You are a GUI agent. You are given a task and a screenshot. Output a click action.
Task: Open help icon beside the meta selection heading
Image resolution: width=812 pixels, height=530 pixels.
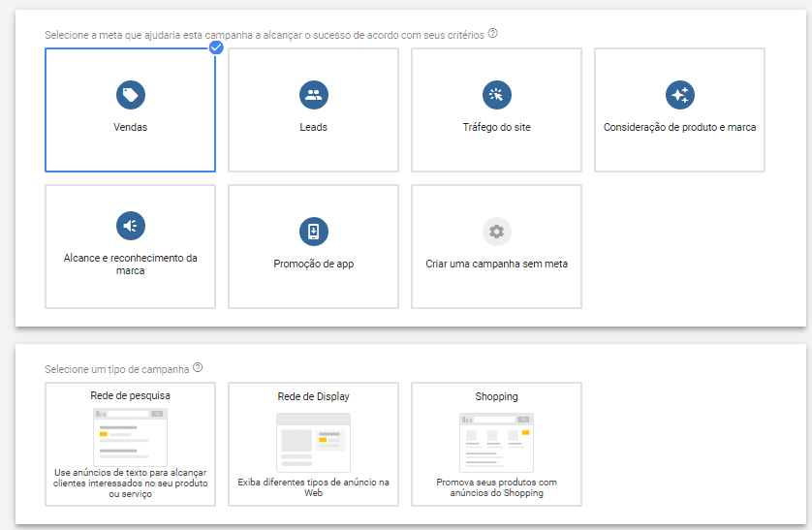pos(493,34)
